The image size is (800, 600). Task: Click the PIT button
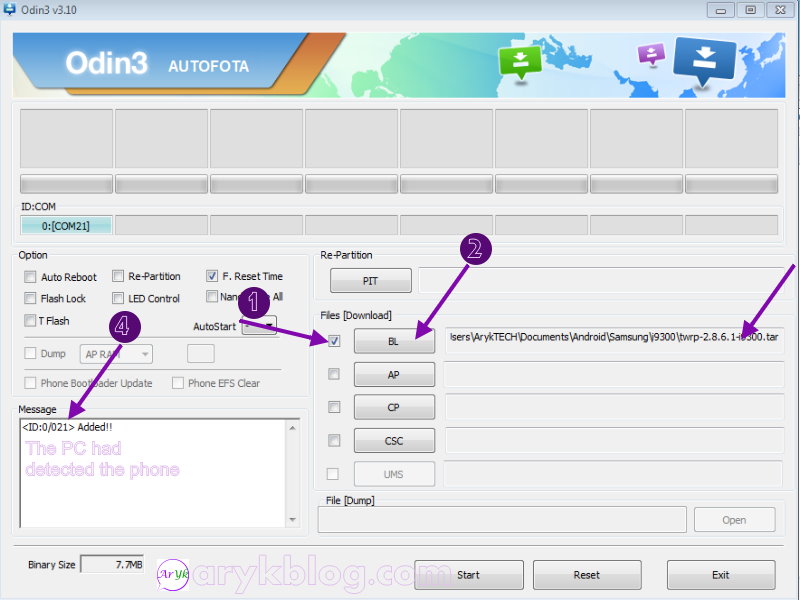tap(370, 281)
